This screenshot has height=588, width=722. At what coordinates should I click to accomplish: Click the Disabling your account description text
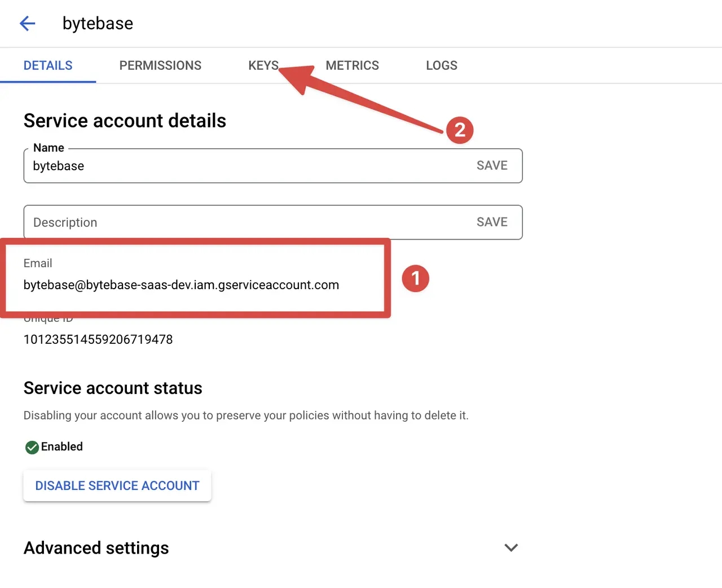[x=246, y=415]
